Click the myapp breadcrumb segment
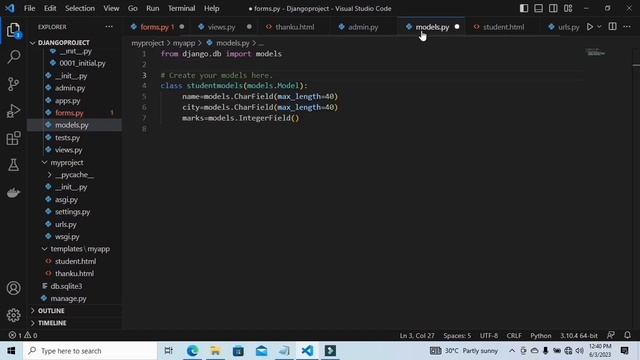 184,43
